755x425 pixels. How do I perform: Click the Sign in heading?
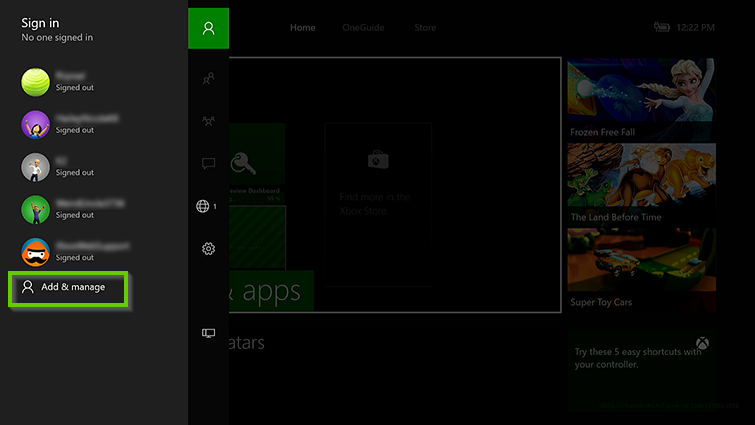click(40, 23)
